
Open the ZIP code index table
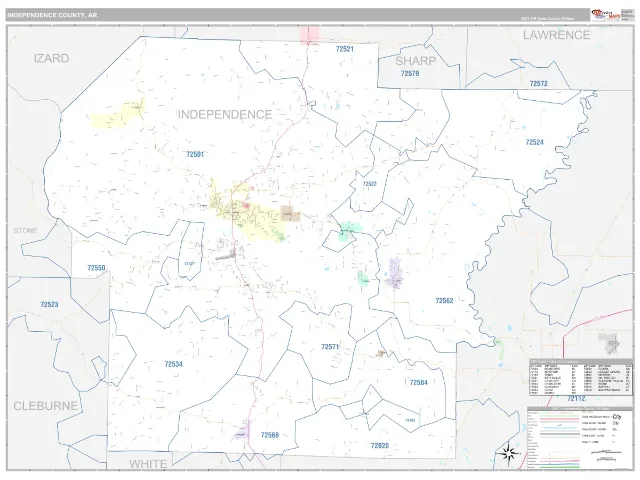pyautogui.click(x=580, y=378)
